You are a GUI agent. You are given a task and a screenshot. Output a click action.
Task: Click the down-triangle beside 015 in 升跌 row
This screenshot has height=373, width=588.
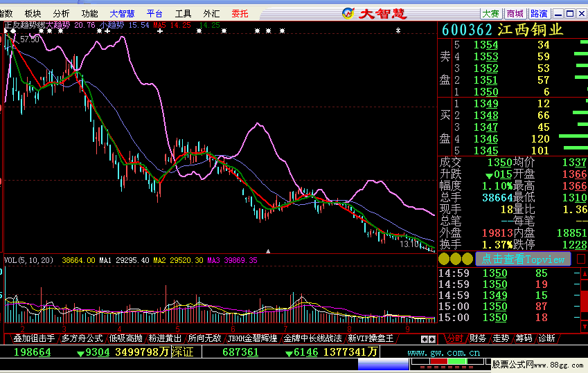coord(489,176)
